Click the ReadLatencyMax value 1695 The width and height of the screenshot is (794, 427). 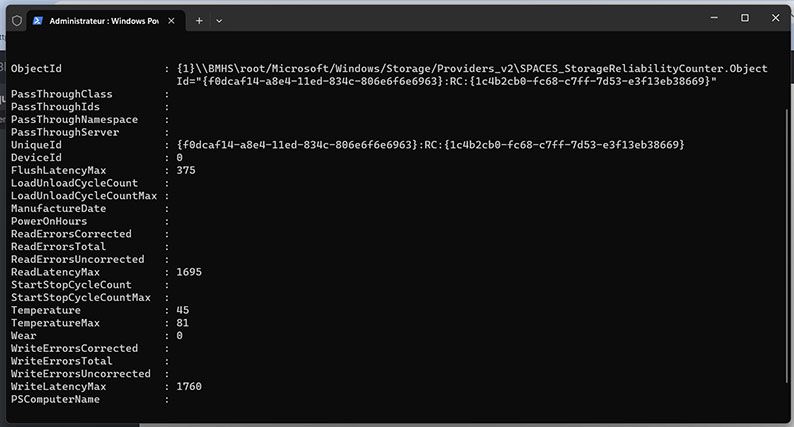tap(189, 272)
